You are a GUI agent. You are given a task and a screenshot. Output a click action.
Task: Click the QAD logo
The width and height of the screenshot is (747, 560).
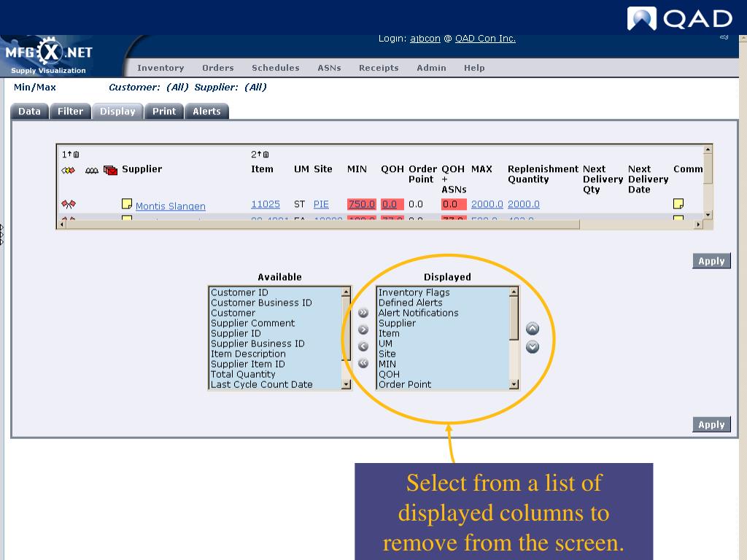[680, 19]
